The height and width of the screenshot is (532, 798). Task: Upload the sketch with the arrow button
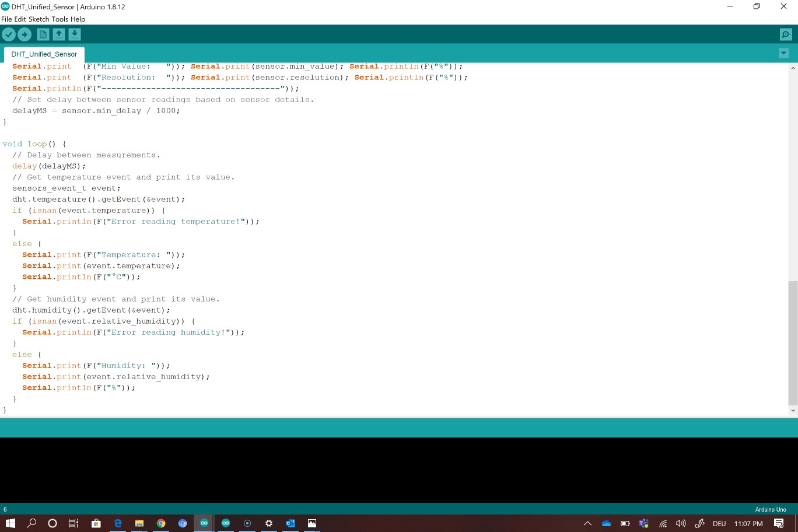(24, 34)
